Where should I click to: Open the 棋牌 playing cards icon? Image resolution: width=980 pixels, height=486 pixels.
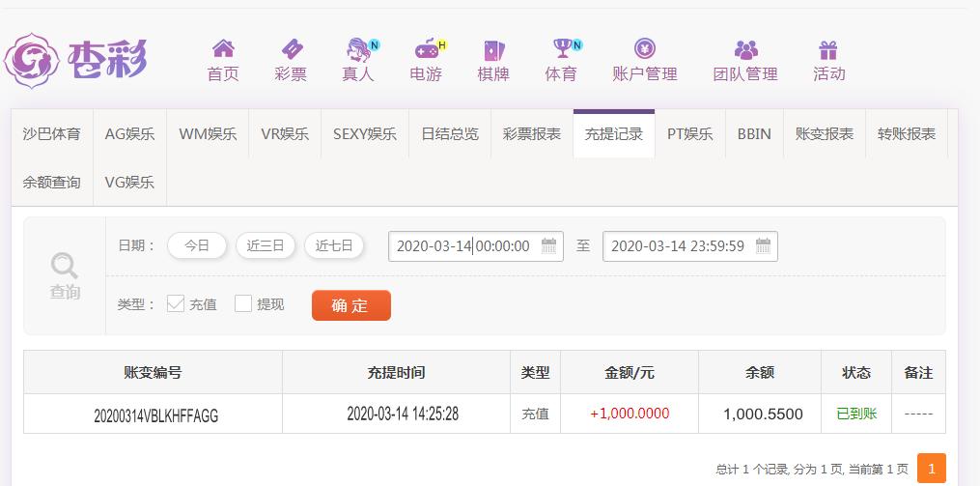(493, 49)
